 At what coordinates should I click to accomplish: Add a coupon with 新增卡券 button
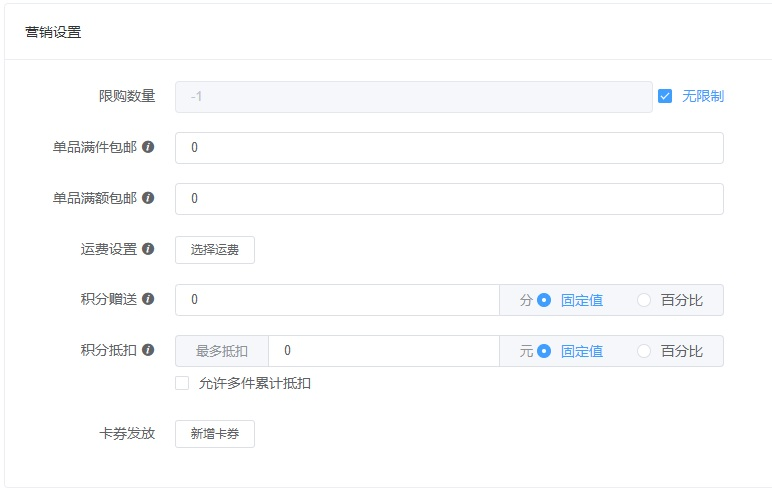click(215, 434)
